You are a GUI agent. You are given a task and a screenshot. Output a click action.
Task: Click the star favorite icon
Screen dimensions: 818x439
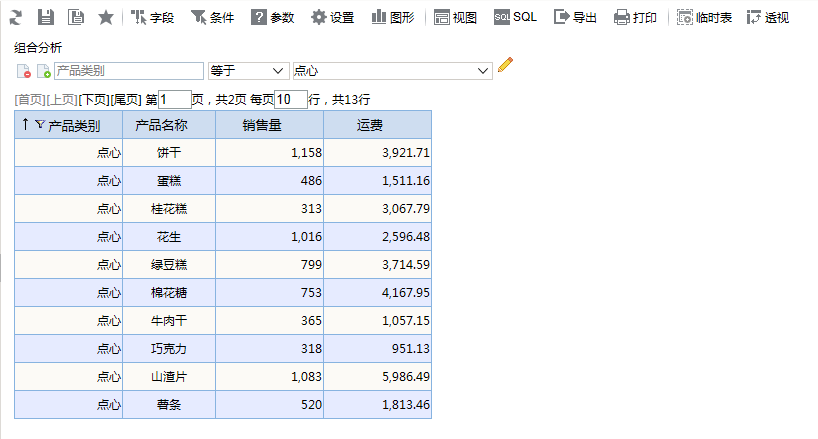[x=106, y=18]
